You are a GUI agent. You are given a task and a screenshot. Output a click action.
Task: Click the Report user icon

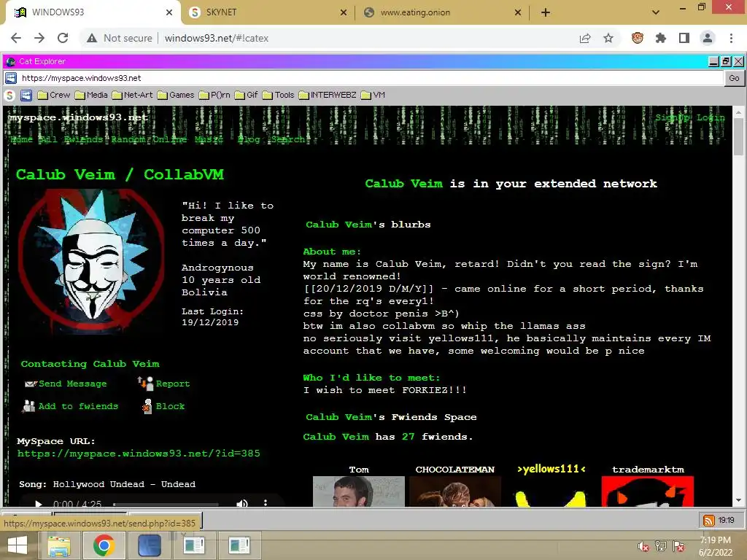[x=145, y=384]
